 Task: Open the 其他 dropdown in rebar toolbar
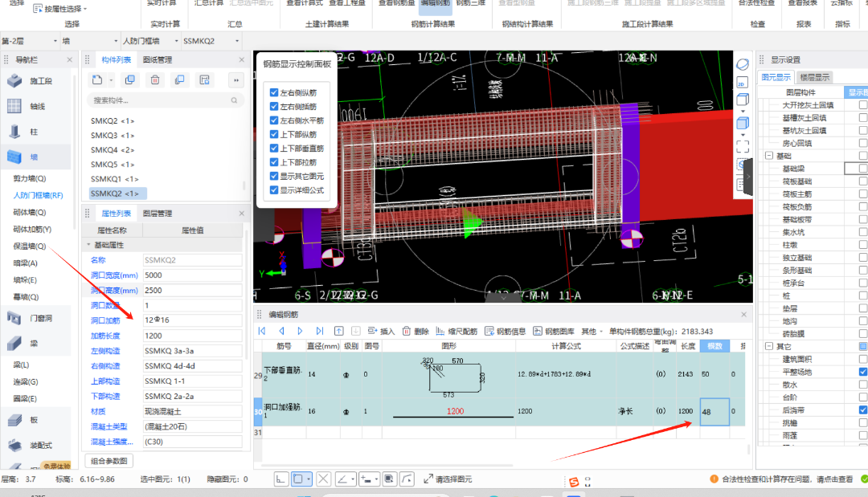pyautogui.click(x=592, y=331)
